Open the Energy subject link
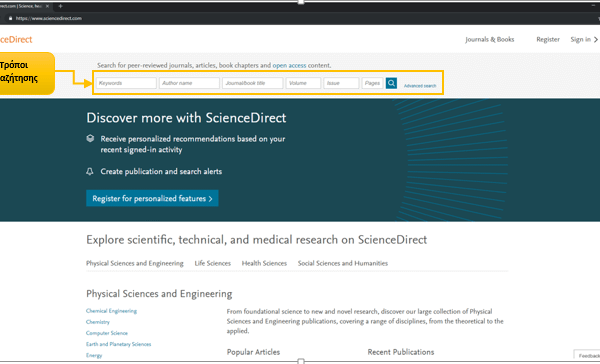 point(94,355)
